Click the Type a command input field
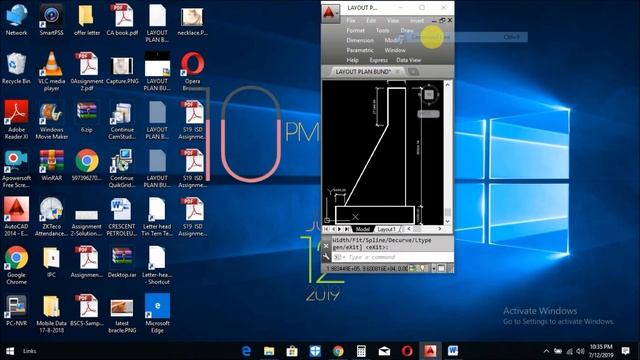 [x=393, y=257]
